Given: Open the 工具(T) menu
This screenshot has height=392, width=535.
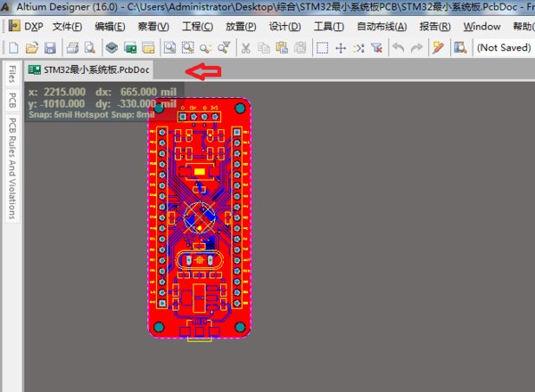Looking at the screenshot, I should click(x=328, y=26).
